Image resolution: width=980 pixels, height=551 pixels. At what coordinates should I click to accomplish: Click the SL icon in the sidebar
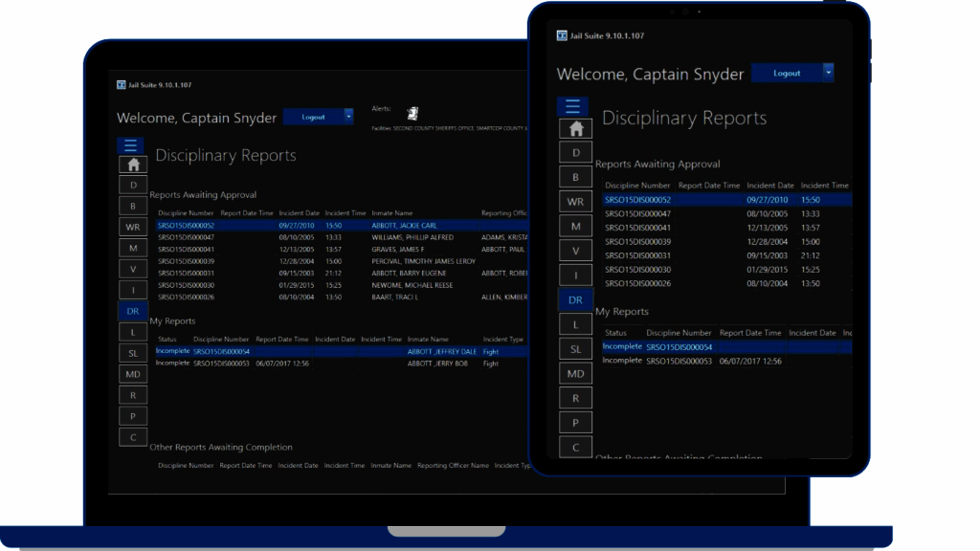pyautogui.click(x=132, y=352)
